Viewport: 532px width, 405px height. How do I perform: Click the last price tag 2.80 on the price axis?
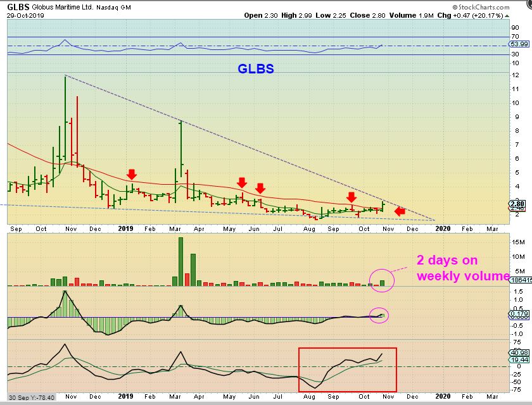517,204
